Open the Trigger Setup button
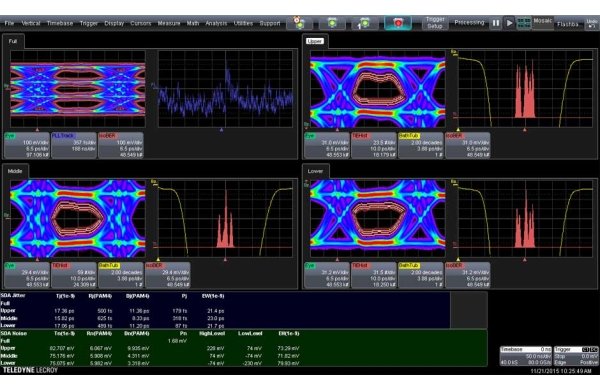The height and width of the screenshot is (390, 600). click(435, 23)
